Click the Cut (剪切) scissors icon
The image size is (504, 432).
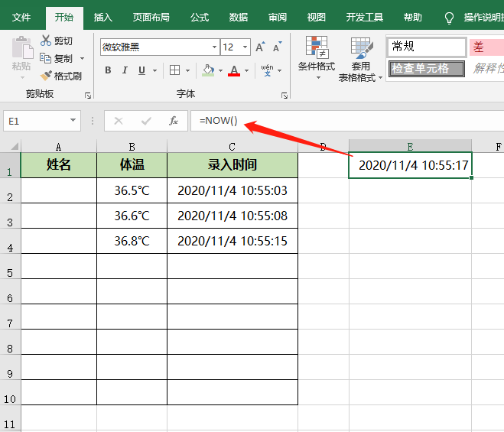(46, 41)
